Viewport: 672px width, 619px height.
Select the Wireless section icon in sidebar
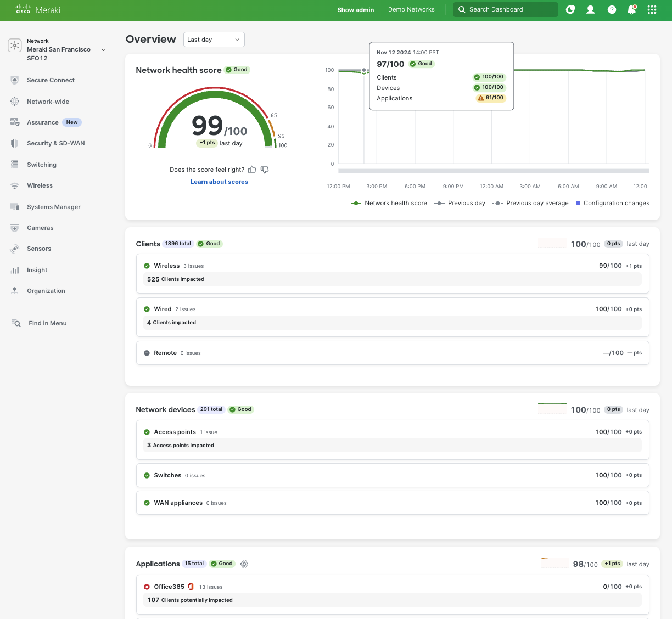14,185
